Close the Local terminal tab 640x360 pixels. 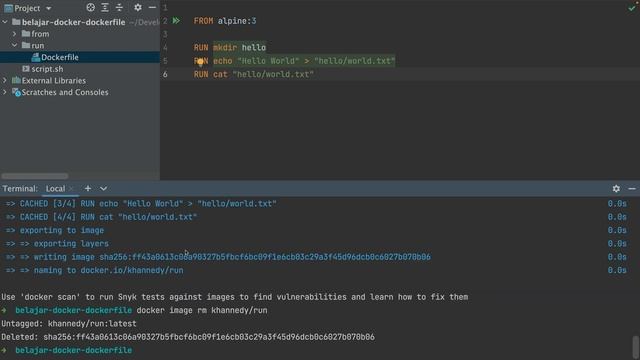coord(71,189)
